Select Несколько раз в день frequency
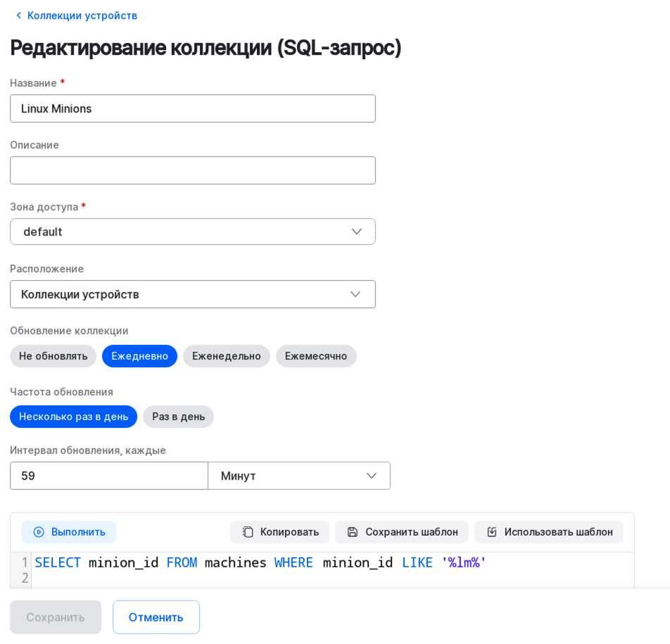Image resolution: width=670 pixels, height=644 pixels. (73, 417)
